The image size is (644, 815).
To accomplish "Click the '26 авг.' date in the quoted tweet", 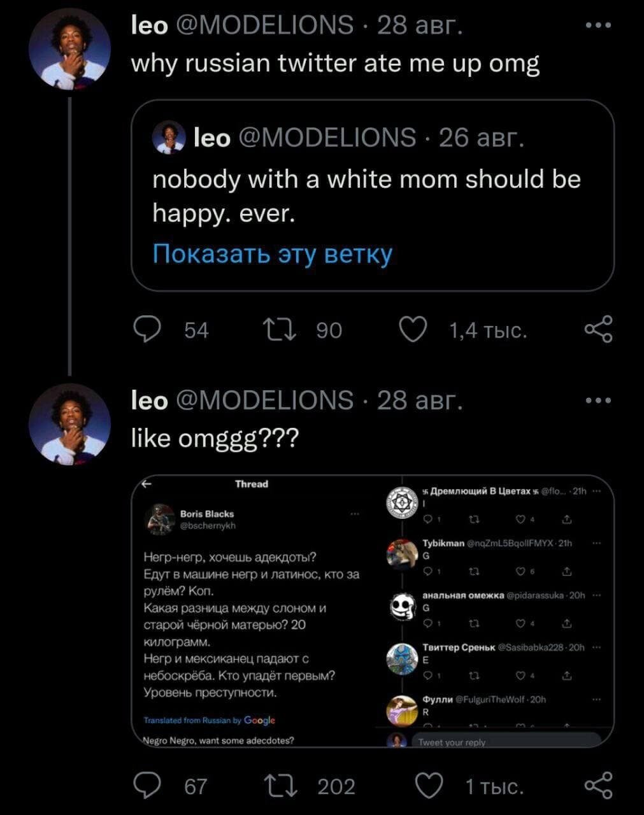I will [482, 138].
